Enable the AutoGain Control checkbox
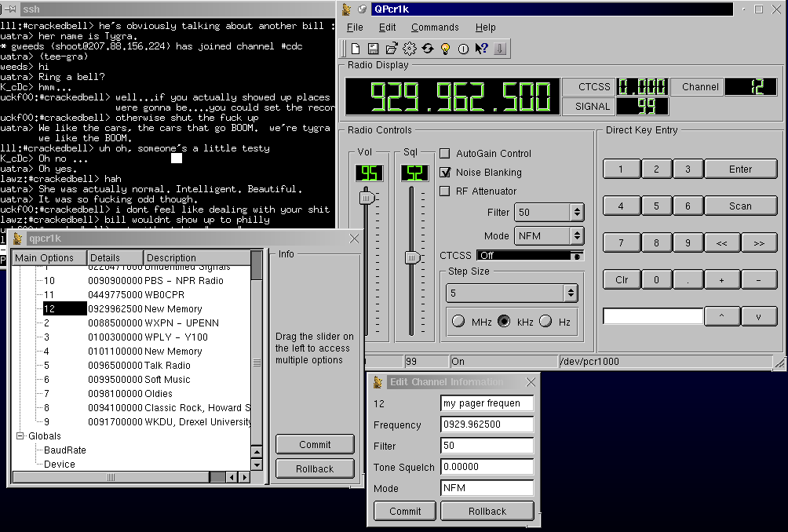Image resolution: width=788 pixels, height=532 pixels. tap(445, 154)
